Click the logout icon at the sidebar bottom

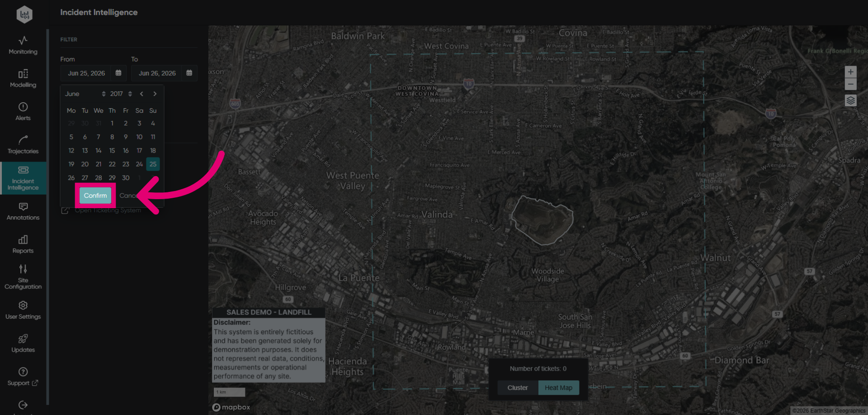(x=23, y=405)
